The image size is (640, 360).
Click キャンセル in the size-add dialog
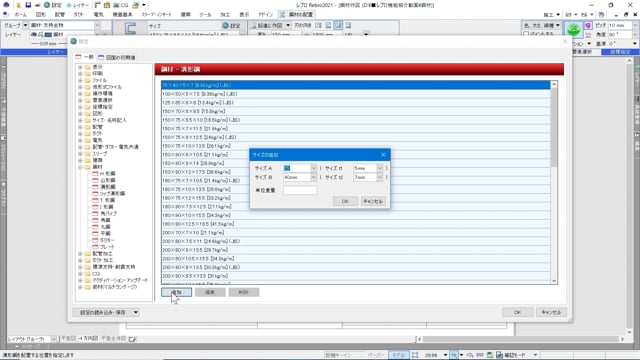pyautogui.click(x=373, y=201)
